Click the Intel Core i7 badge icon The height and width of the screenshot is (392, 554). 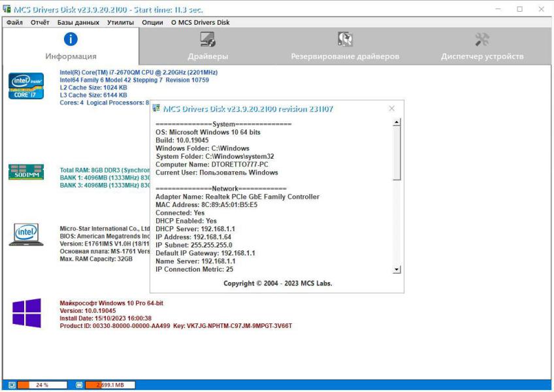[26, 86]
